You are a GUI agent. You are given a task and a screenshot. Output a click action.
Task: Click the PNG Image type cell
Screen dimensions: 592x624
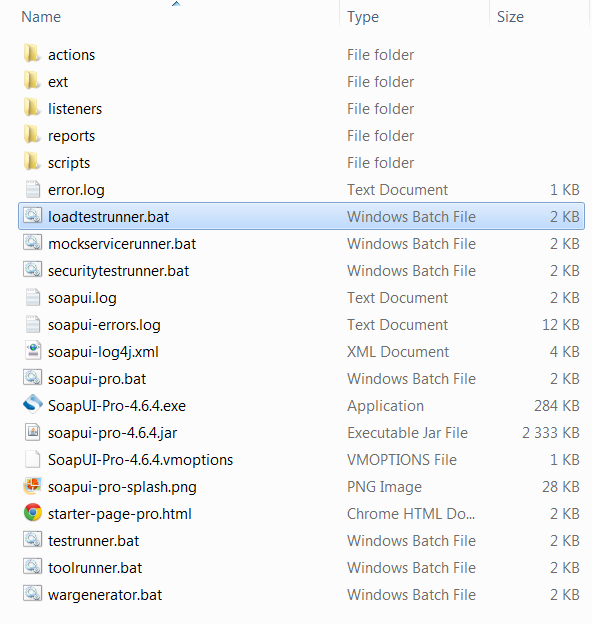[384, 487]
